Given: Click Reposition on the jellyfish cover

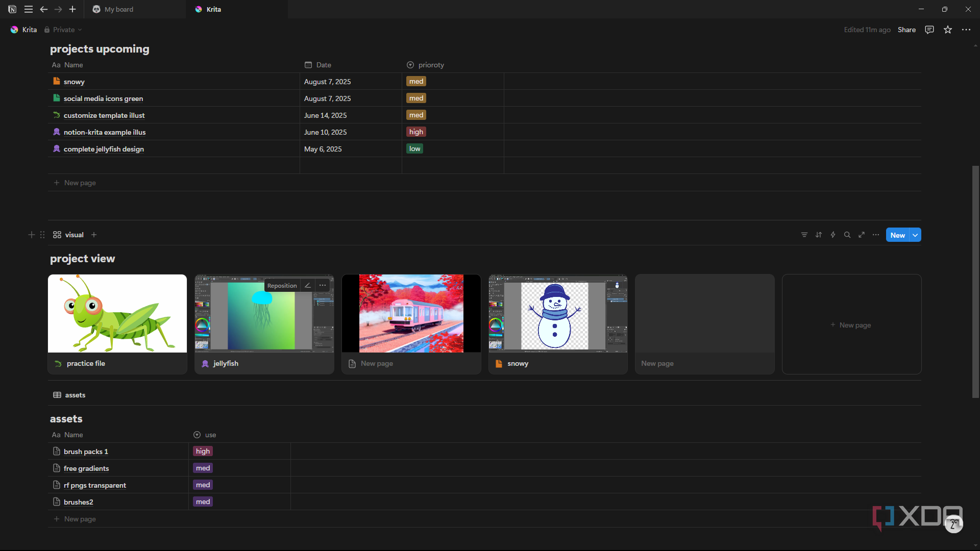Looking at the screenshot, I should (x=282, y=286).
